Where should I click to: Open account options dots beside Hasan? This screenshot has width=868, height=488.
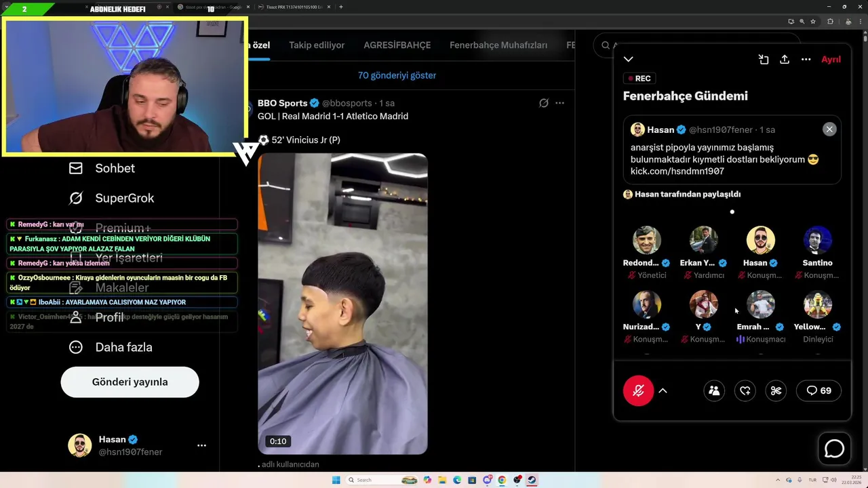tap(201, 445)
